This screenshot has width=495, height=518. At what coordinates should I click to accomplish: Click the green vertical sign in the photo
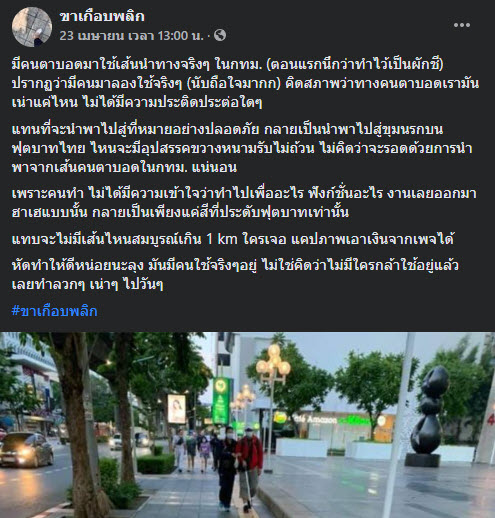click(x=221, y=400)
